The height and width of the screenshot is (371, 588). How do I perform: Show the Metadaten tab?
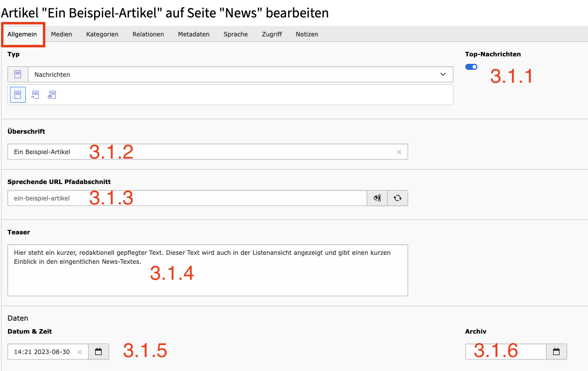click(193, 34)
